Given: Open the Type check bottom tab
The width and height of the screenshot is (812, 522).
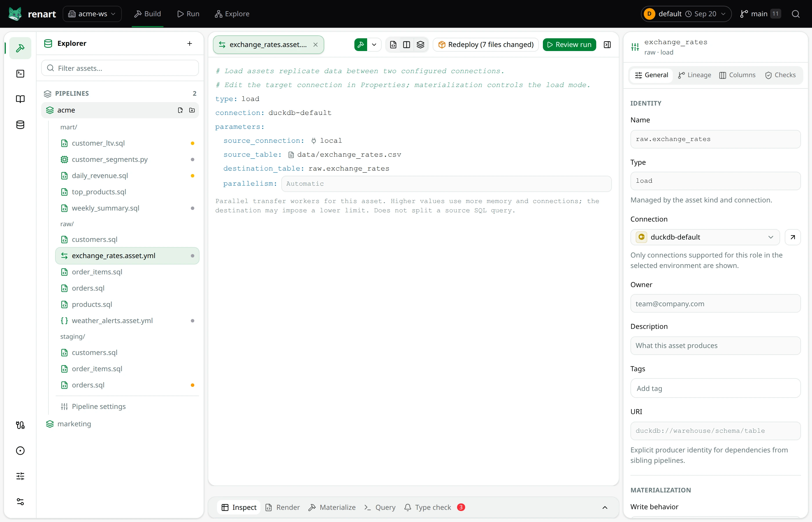Looking at the screenshot, I should [434, 507].
